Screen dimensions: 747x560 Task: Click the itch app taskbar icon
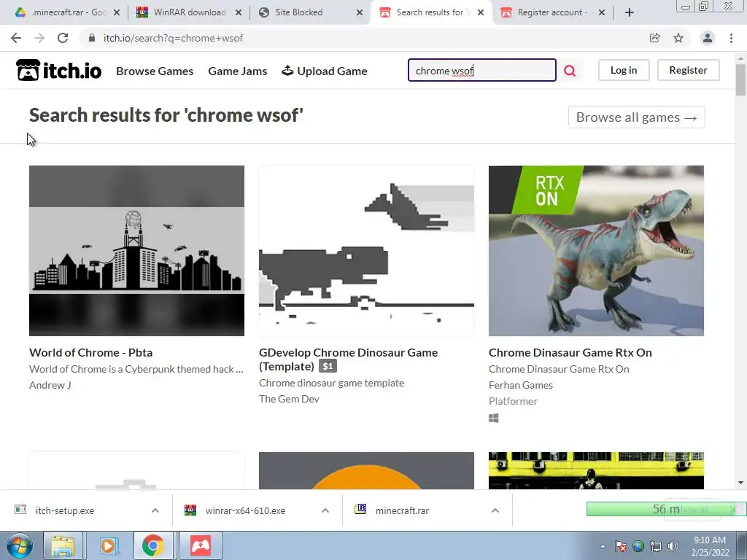click(201, 545)
